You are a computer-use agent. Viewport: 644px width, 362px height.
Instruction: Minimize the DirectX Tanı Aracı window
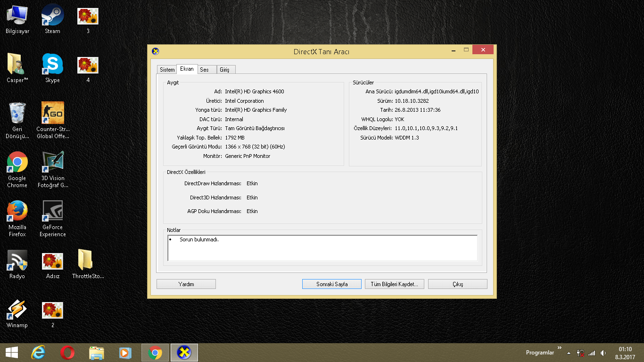(x=454, y=50)
